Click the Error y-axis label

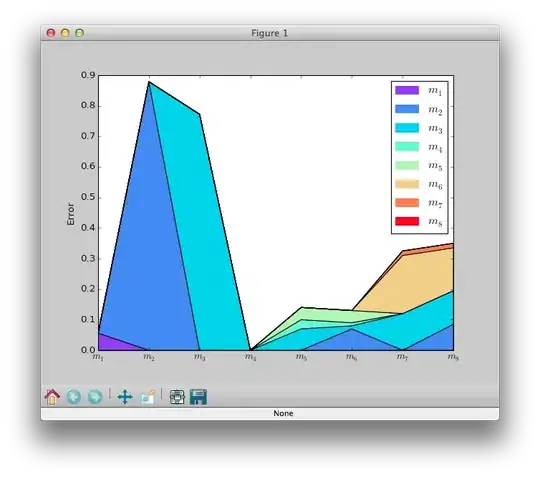[x=71, y=214]
